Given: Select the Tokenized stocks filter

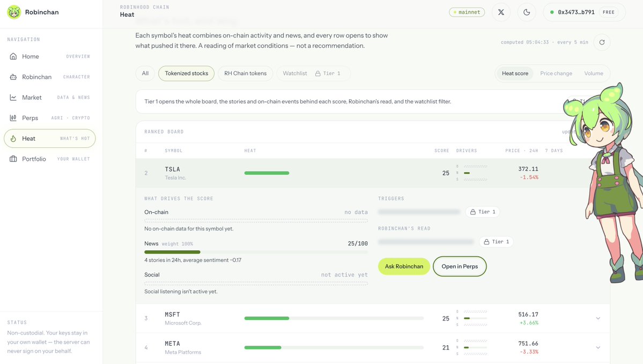Looking at the screenshot, I should [187, 73].
